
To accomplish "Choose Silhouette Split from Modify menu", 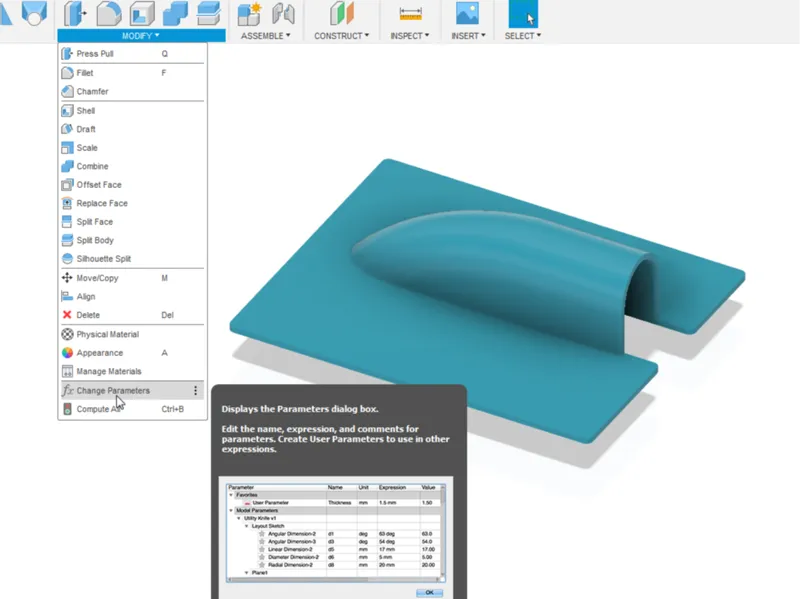I will click(132, 259).
